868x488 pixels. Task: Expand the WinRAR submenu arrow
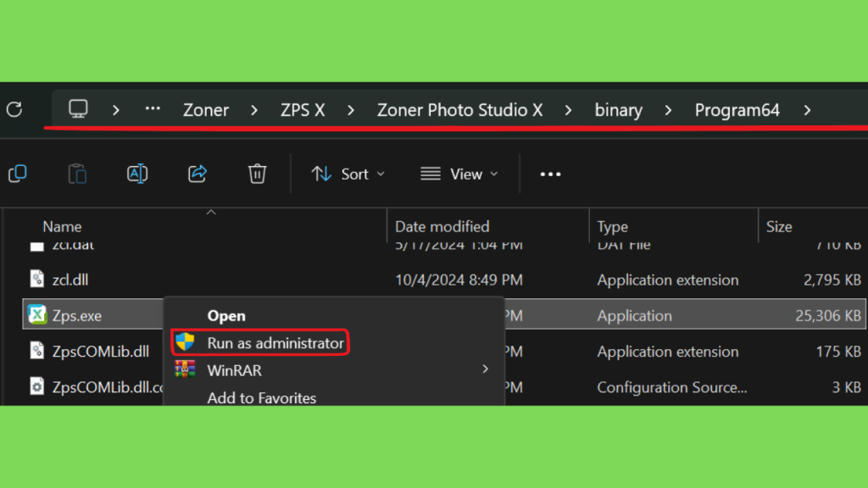[486, 369]
